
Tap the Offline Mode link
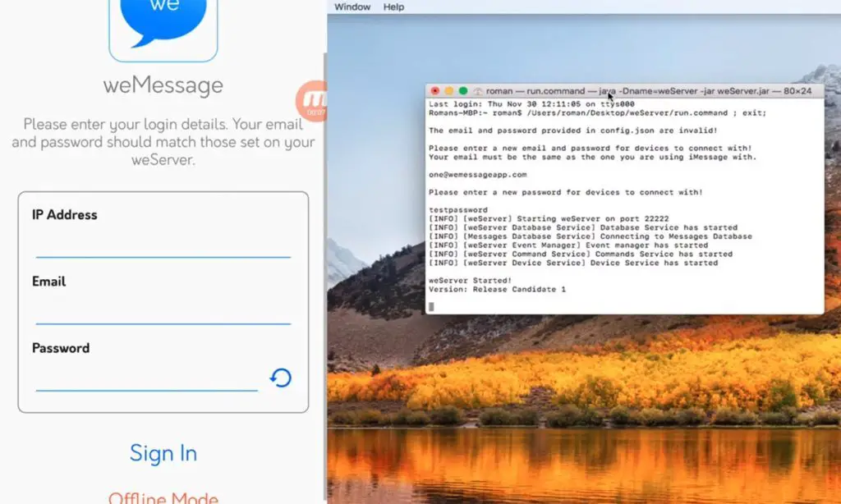(x=163, y=497)
